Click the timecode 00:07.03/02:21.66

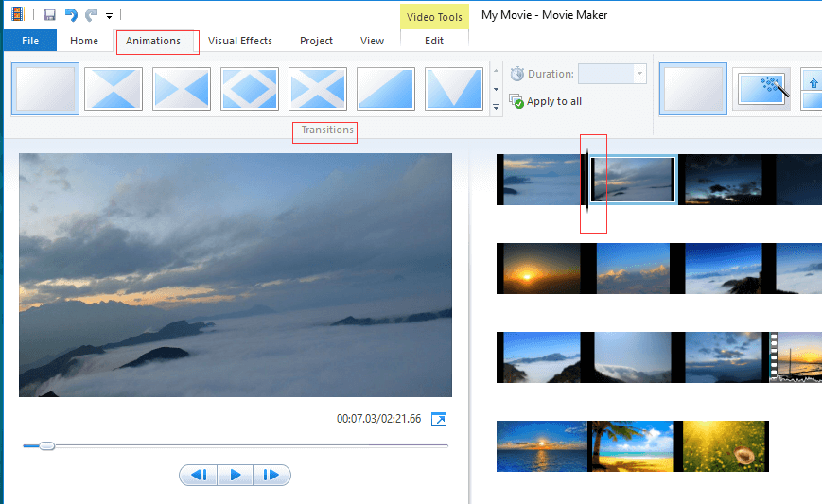coord(378,419)
